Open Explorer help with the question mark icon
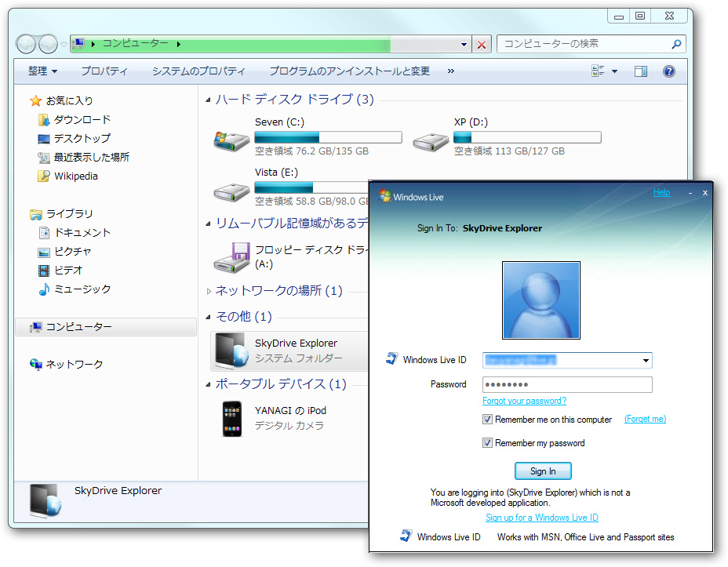This screenshot has width=728, height=567. point(668,71)
